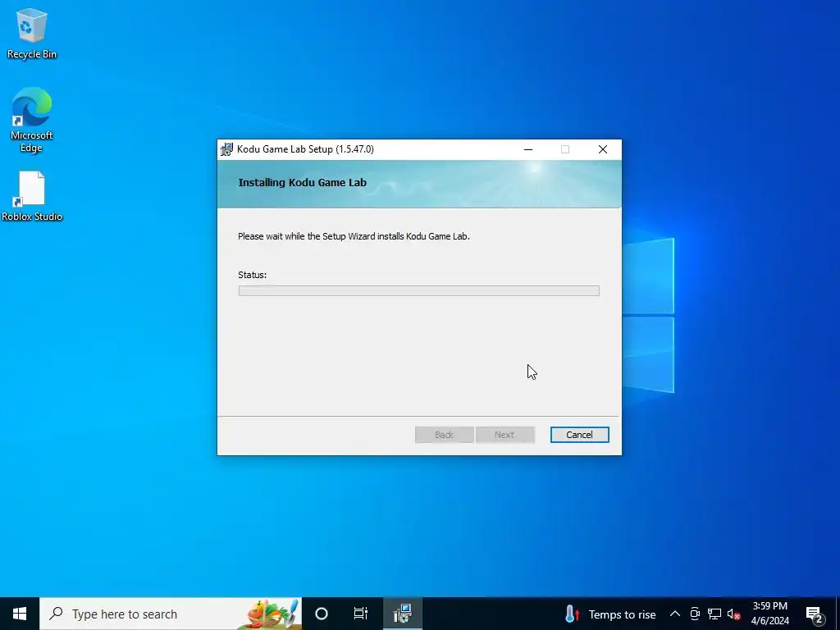Viewport: 840px width, 630px height.
Task: Click the disabled maximize button of setup window
Action: point(565,149)
